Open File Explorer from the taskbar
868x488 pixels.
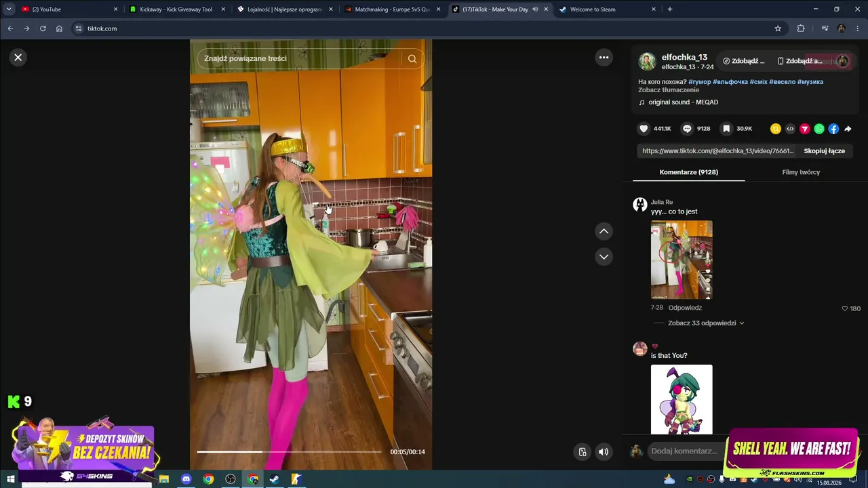coord(164,479)
